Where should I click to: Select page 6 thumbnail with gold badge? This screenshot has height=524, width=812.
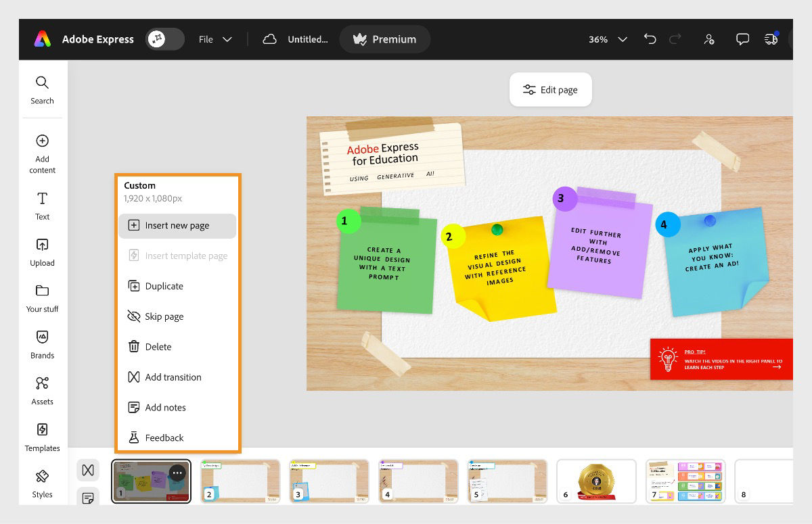coord(596,481)
